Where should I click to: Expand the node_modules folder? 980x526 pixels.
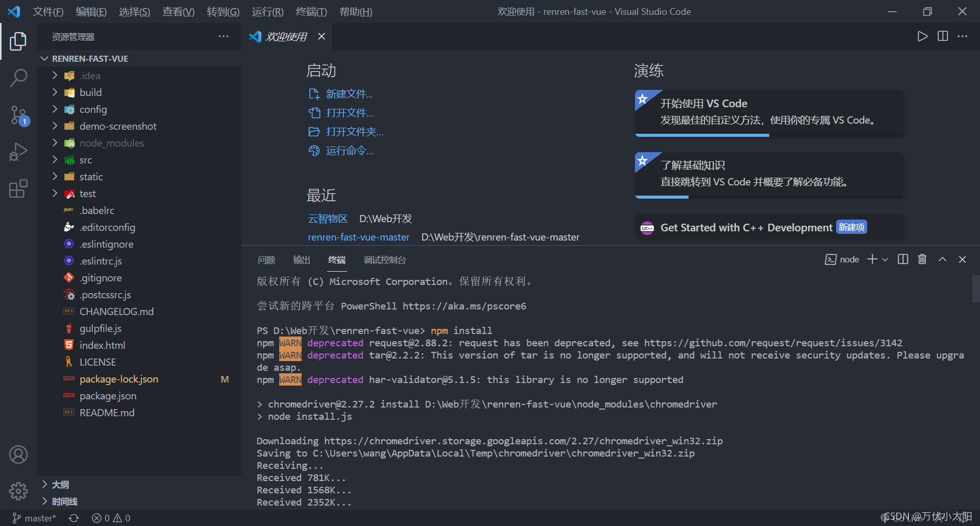[139, 143]
